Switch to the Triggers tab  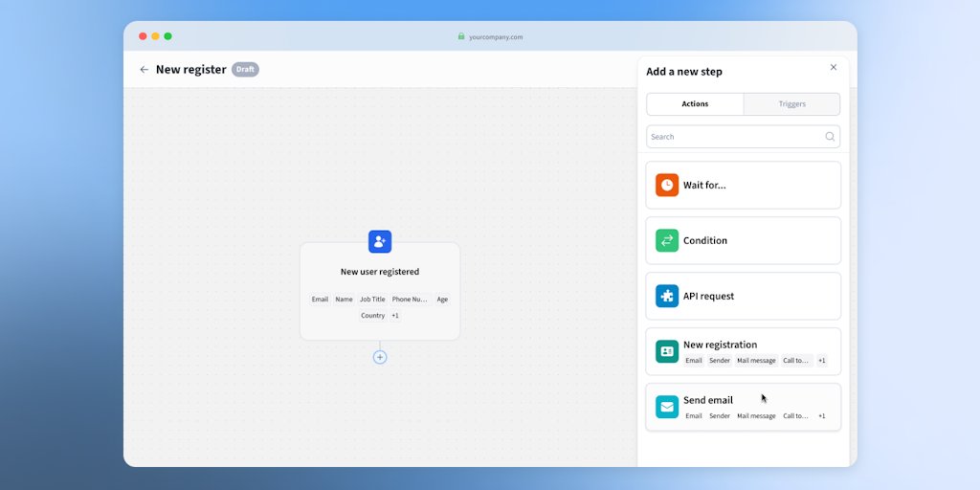click(791, 104)
